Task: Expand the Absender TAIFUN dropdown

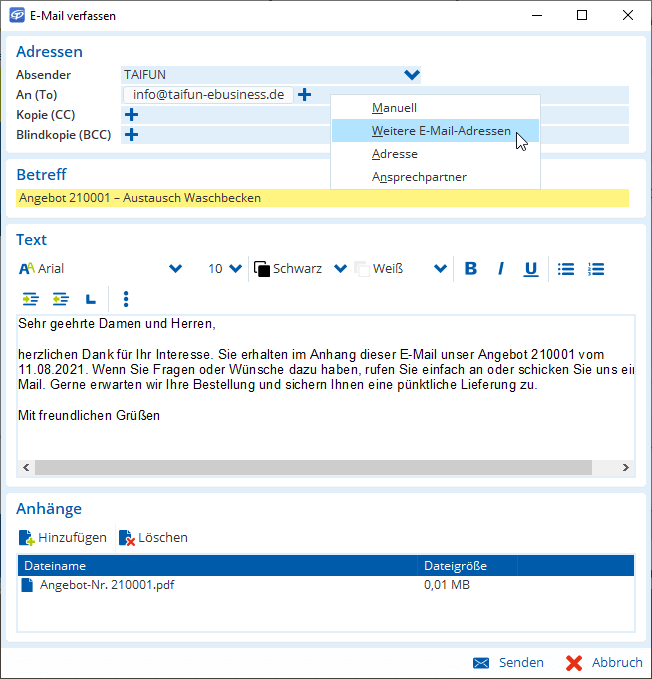Action: pyautogui.click(x=411, y=75)
